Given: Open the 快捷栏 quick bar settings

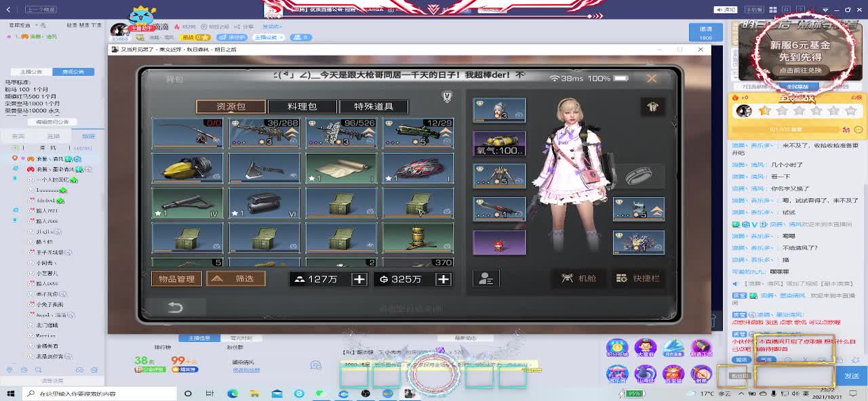Looking at the screenshot, I should coord(638,278).
